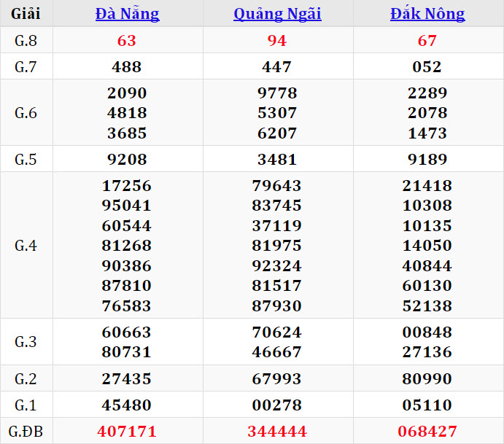Viewport: 504px width, 444px height.
Task: Click red G.8 number 63
Action: click(x=127, y=41)
